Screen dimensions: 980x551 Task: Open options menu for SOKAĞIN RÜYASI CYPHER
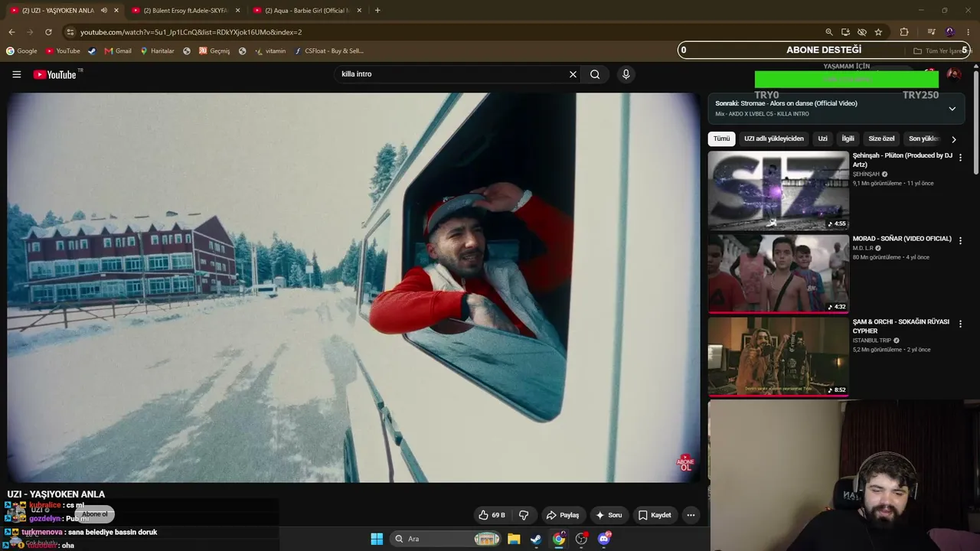point(960,324)
